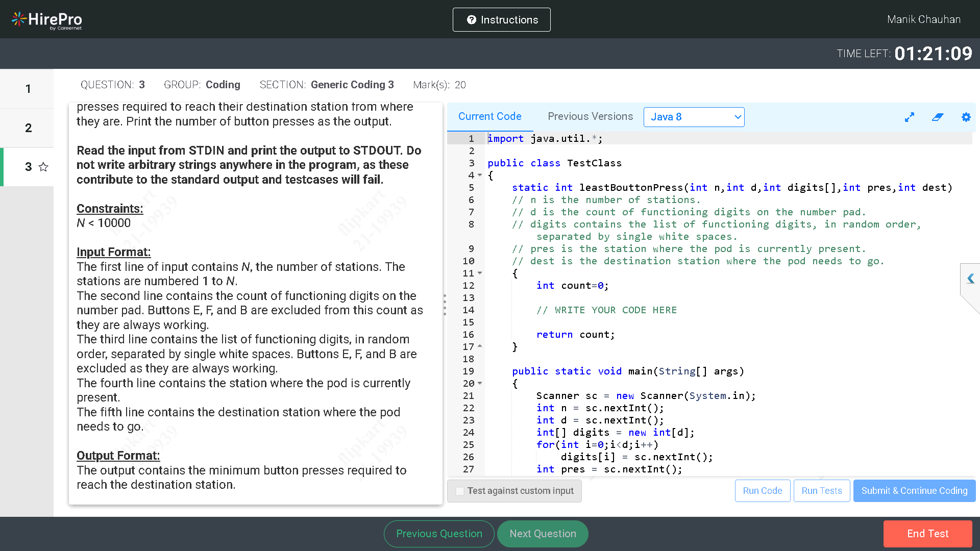980x551 pixels.
Task: Toggle fold marker at line 17
Action: [x=480, y=346]
